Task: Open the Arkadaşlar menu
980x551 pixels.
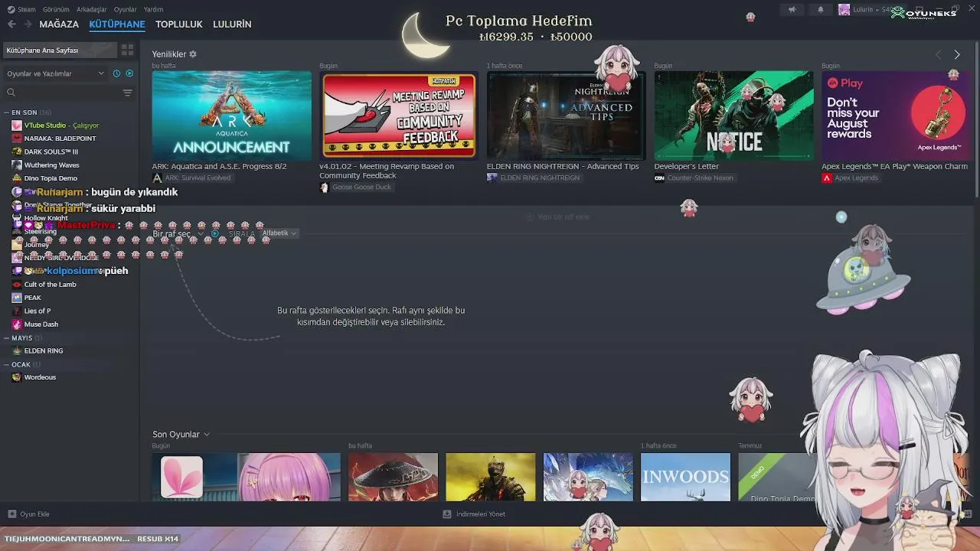Action: pos(92,9)
